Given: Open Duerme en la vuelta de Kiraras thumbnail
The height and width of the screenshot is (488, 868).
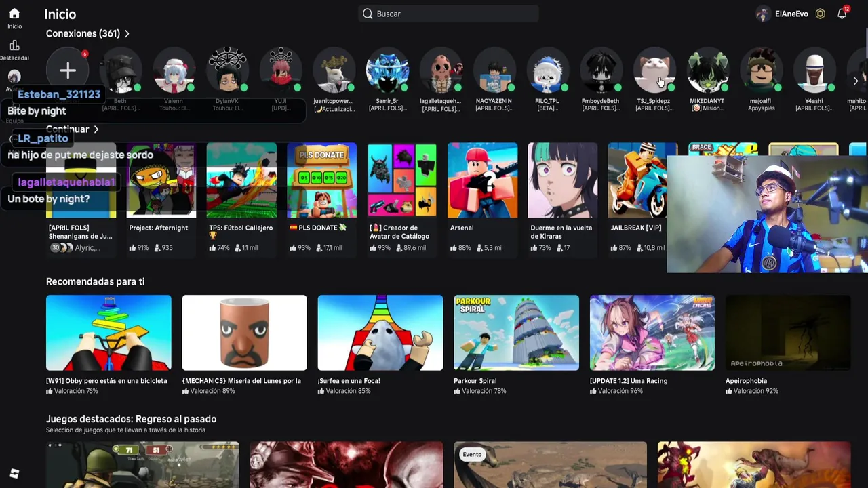Looking at the screenshot, I should [x=563, y=180].
